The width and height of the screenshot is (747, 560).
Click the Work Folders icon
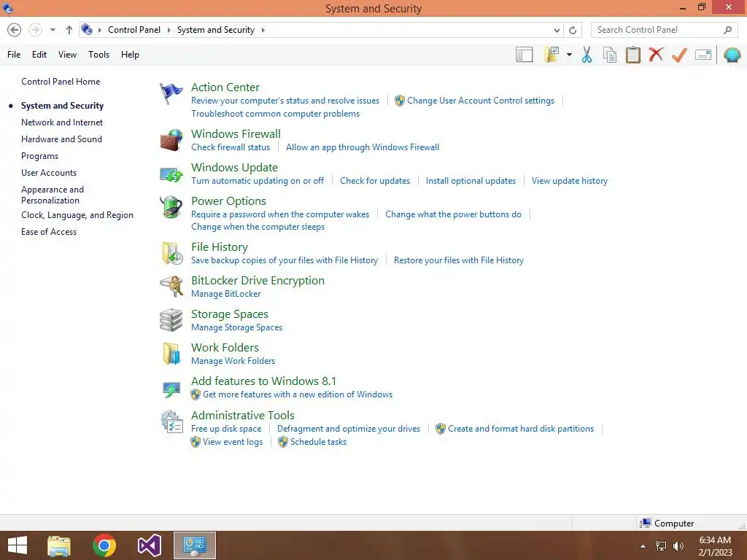coord(171,354)
